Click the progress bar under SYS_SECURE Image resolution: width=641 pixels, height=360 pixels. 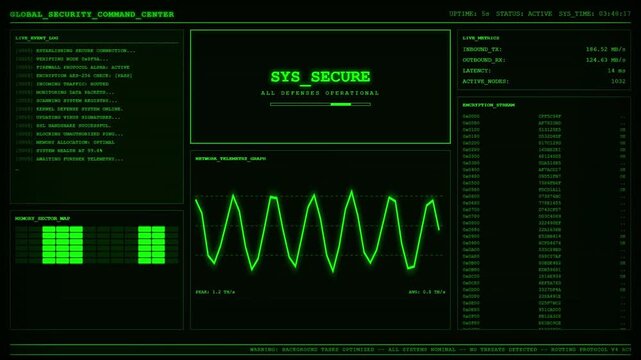click(320, 104)
